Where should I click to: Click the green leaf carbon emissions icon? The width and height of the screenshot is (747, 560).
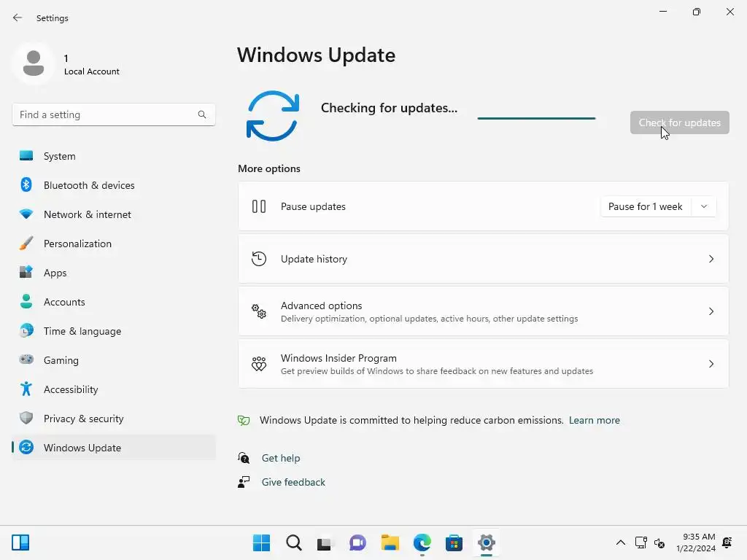coord(244,421)
